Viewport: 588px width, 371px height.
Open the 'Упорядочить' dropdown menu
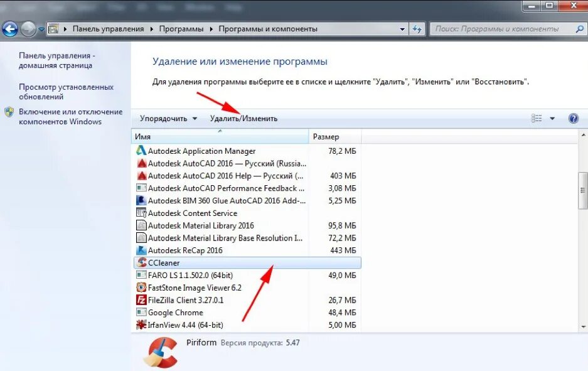point(168,119)
